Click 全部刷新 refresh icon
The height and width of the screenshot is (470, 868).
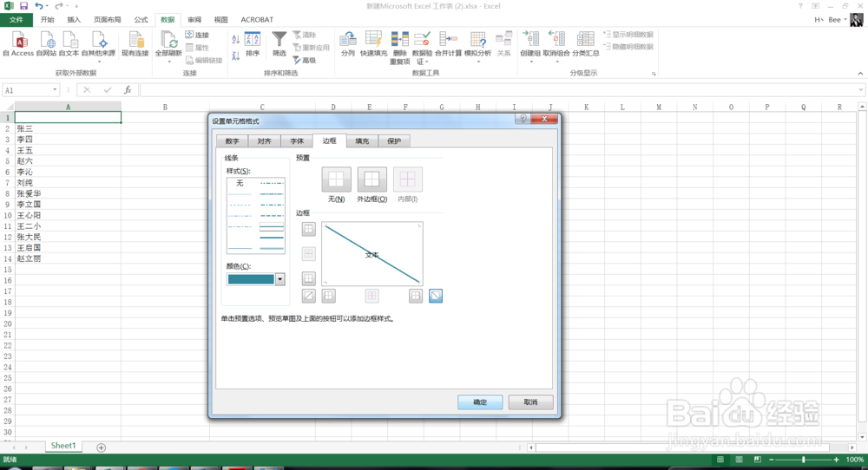pos(168,45)
